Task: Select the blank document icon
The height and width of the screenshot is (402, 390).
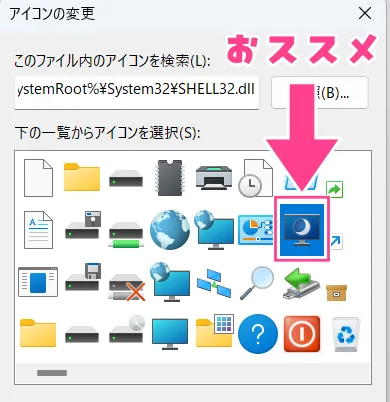Action: pyautogui.click(x=38, y=178)
